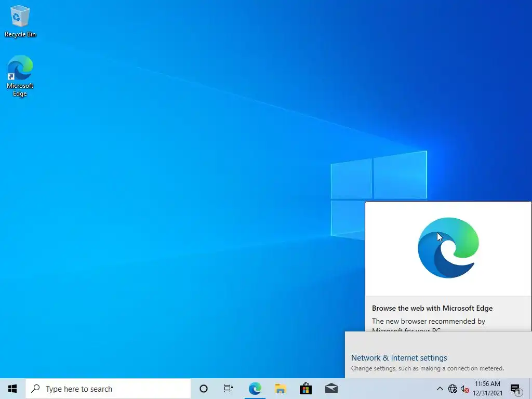The width and height of the screenshot is (532, 399).
Task: Open Cortana circle icon on taskbar
Action: 204,389
